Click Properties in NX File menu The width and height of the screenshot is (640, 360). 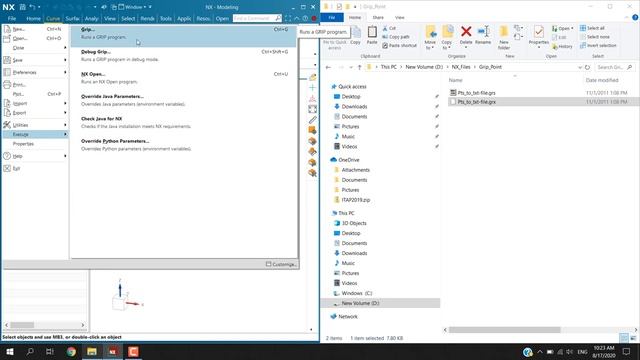(x=35, y=144)
